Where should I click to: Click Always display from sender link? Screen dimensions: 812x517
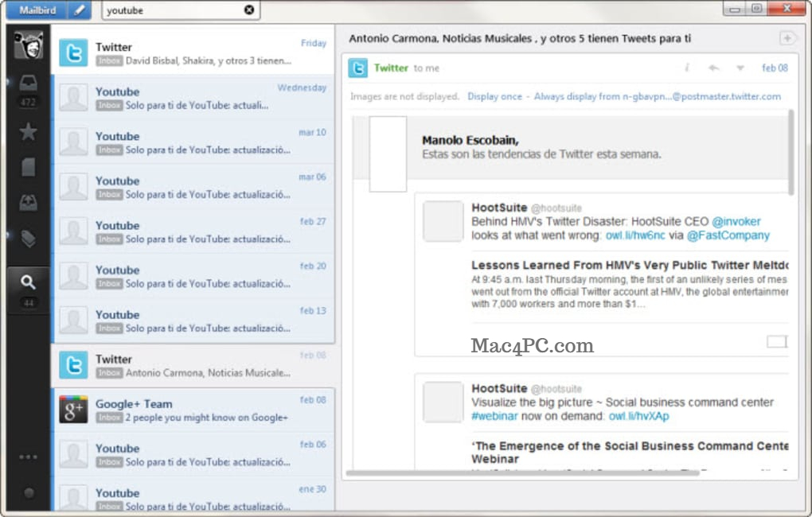coord(657,96)
